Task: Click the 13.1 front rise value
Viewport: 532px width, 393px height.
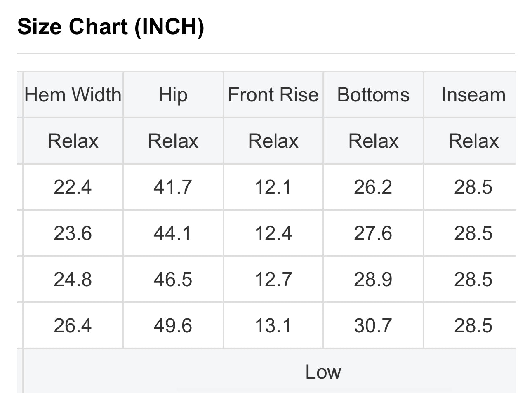Action: pos(273,326)
